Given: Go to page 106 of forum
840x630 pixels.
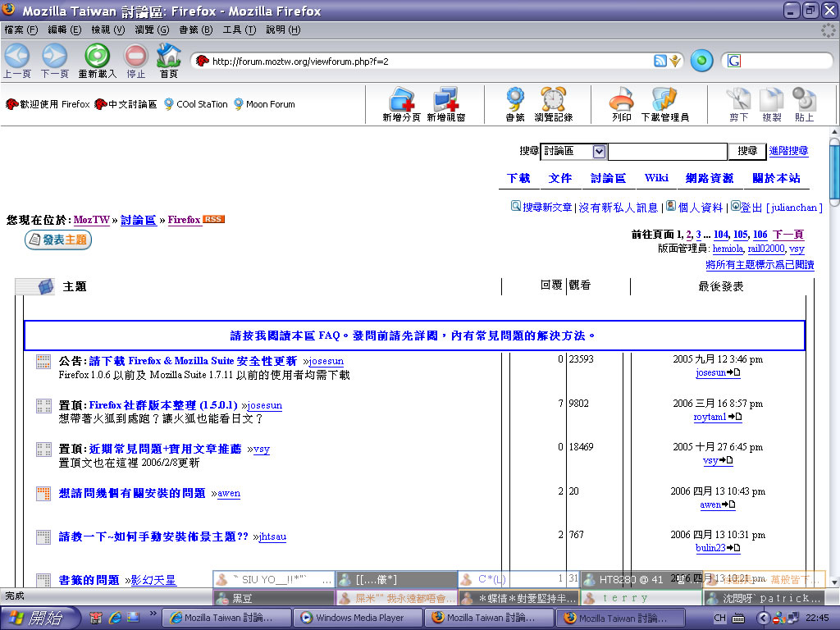Looking at the screenshot, I should [x=760, y=235].
